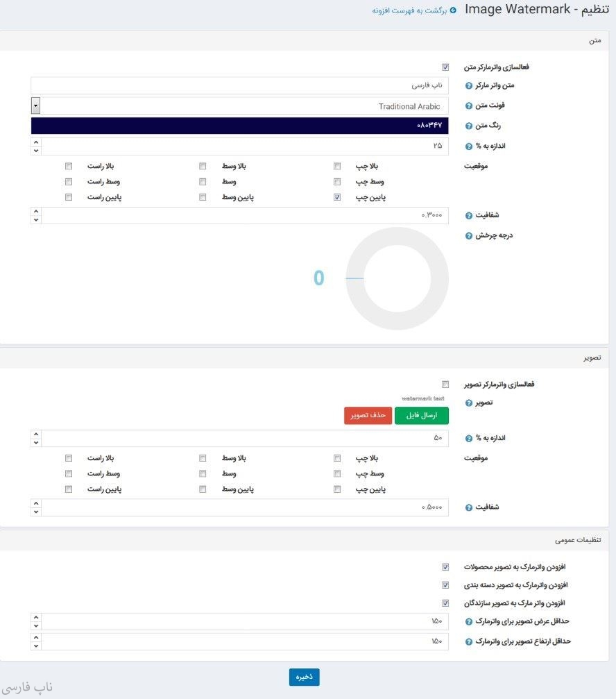616x699 pixels.
Task: Click into the 'متن واتر مارکر' text field
Action: pyautogui.click(x=239, y=86)
